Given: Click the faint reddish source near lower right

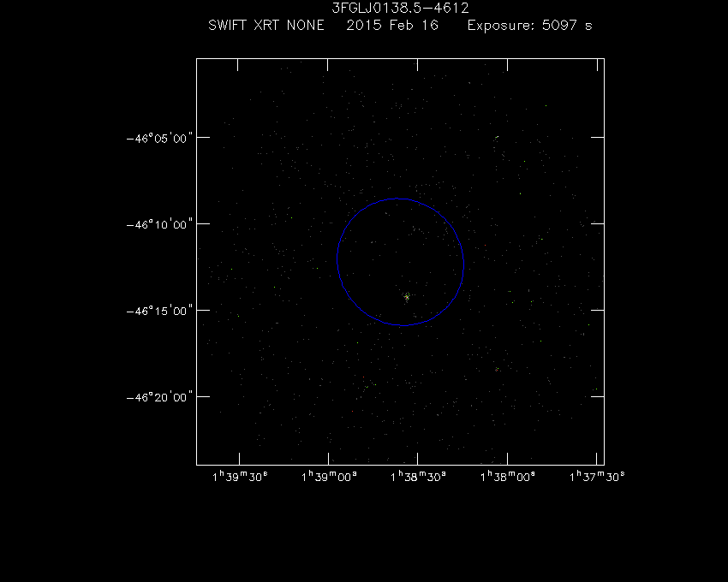Looking at the screenshot, I should coord(496,370).
